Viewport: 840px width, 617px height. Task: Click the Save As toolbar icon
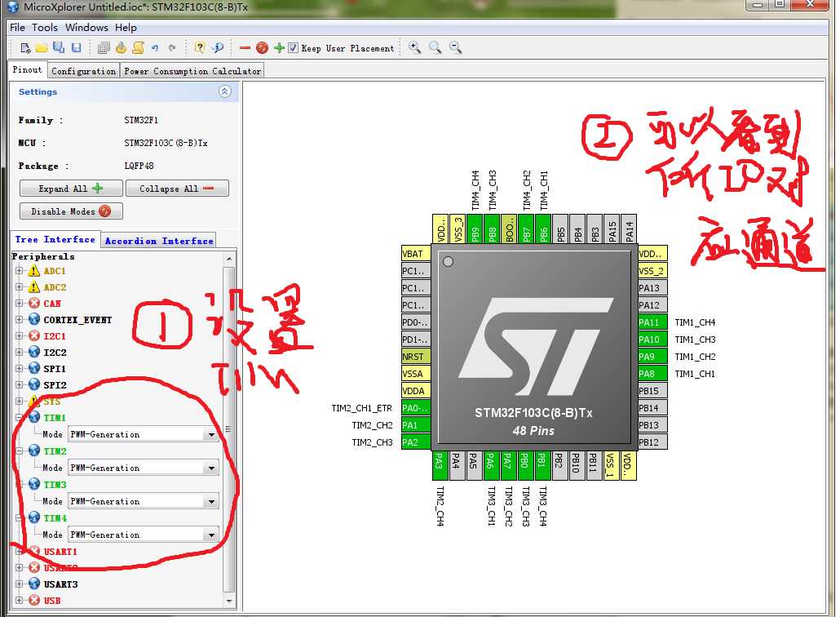pos(59,47)
